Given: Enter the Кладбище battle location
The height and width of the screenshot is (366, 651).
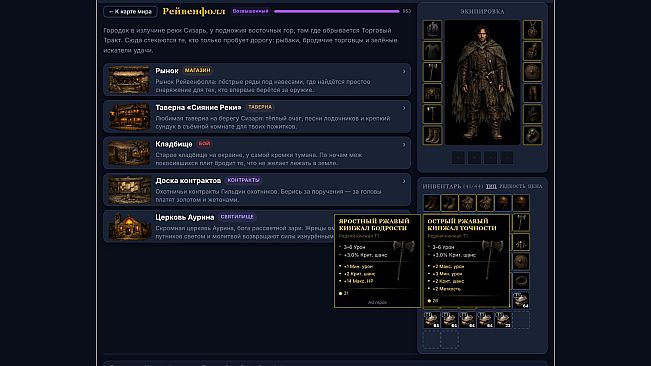Looking at the screenshot, I should pos(257,153).
